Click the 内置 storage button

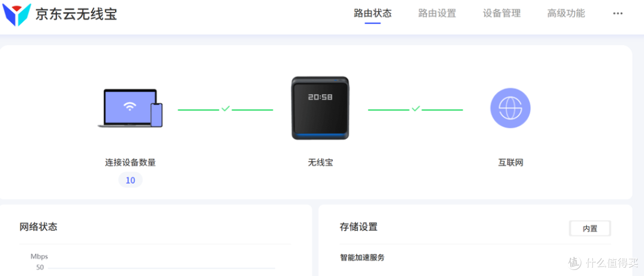(590, 229)
